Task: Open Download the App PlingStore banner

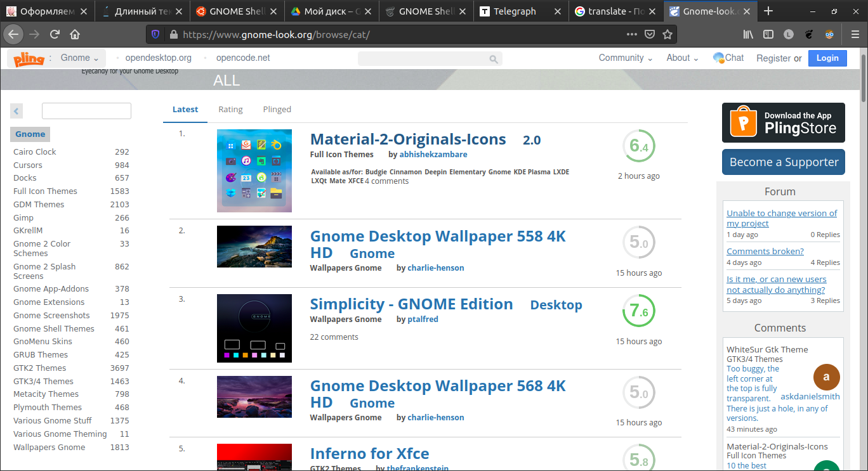Action: pyautogui.click(x=784, y=122)
